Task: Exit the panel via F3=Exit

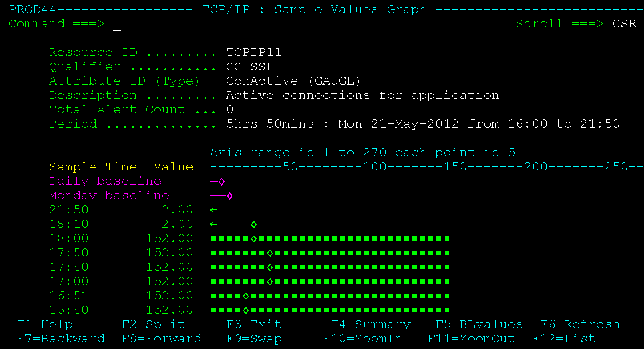Action: pos(254,324)
